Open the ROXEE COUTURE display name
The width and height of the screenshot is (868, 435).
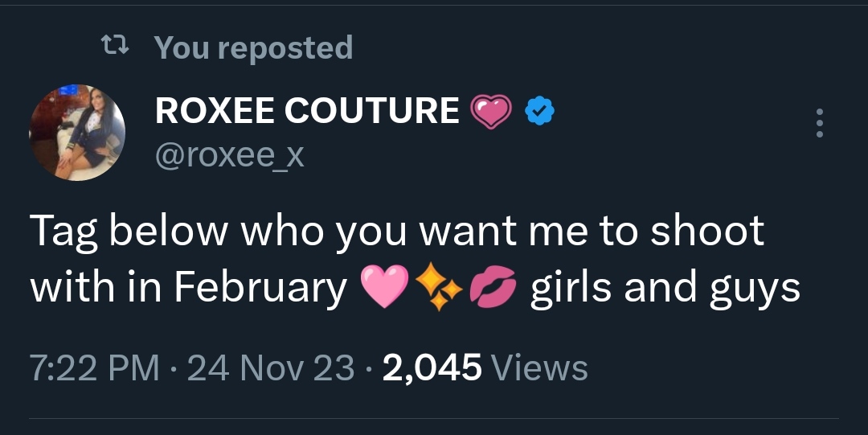[x=307, y=110]
